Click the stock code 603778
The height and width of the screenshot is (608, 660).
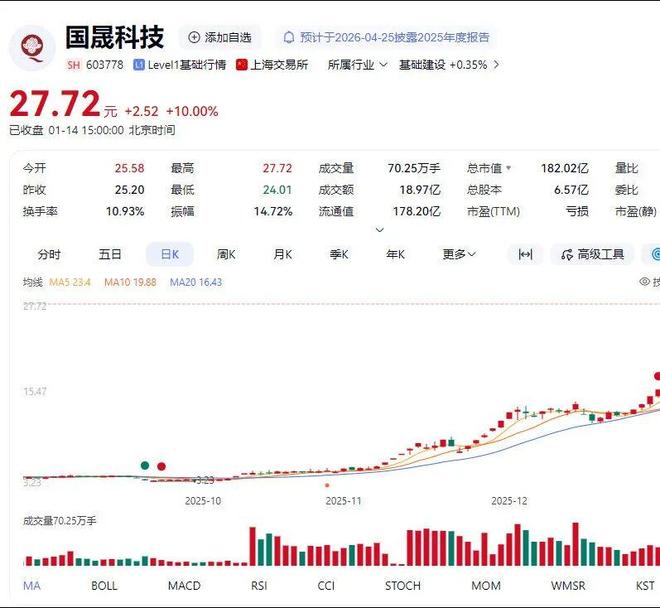pos(105,65)
